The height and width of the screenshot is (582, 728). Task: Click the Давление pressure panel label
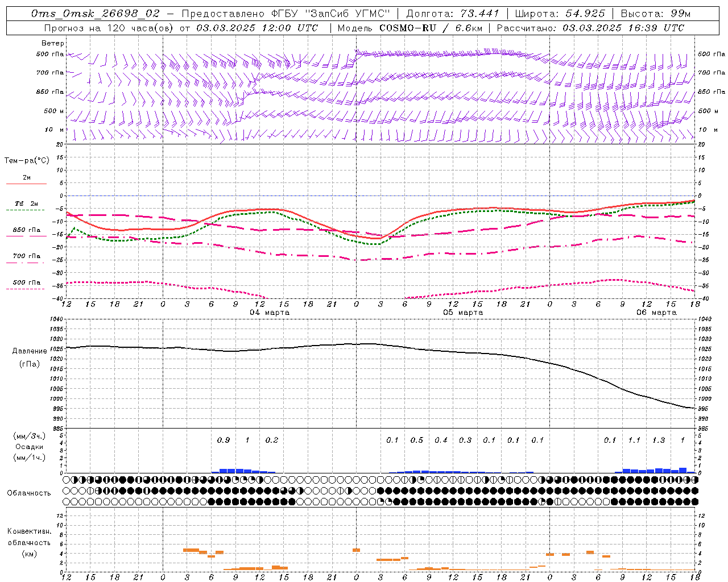pos(30,351)
